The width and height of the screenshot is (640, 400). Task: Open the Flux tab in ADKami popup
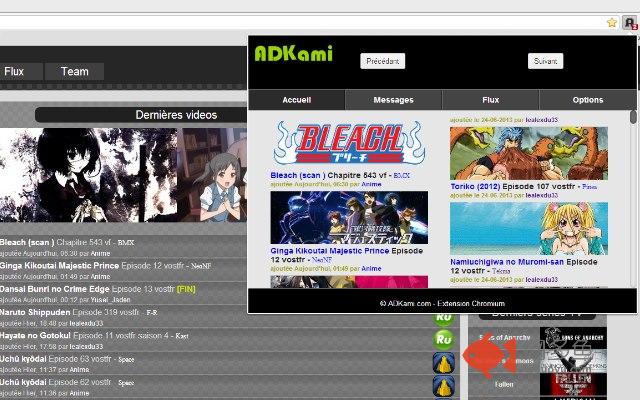point(491,100)
